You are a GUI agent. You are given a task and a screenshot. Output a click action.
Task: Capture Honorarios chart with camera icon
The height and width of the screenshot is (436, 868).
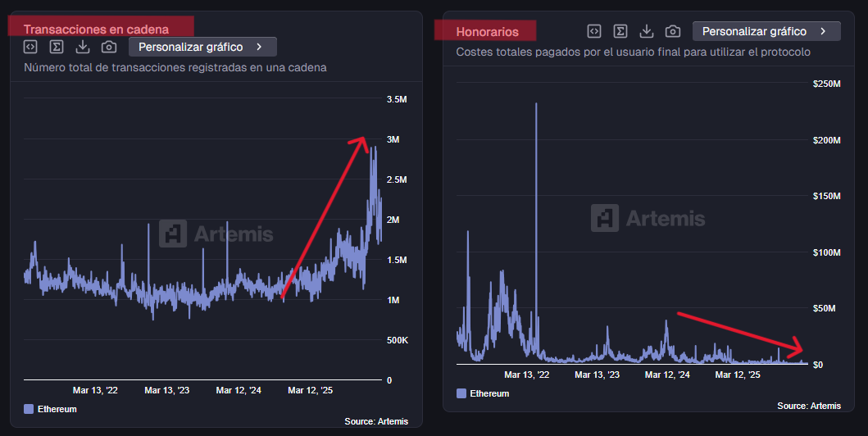coord(672,31)
